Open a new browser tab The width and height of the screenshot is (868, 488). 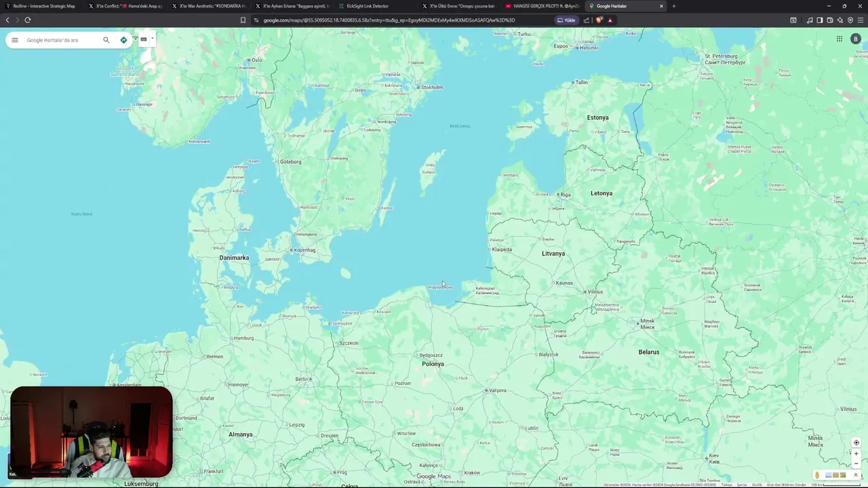point(673,6)
